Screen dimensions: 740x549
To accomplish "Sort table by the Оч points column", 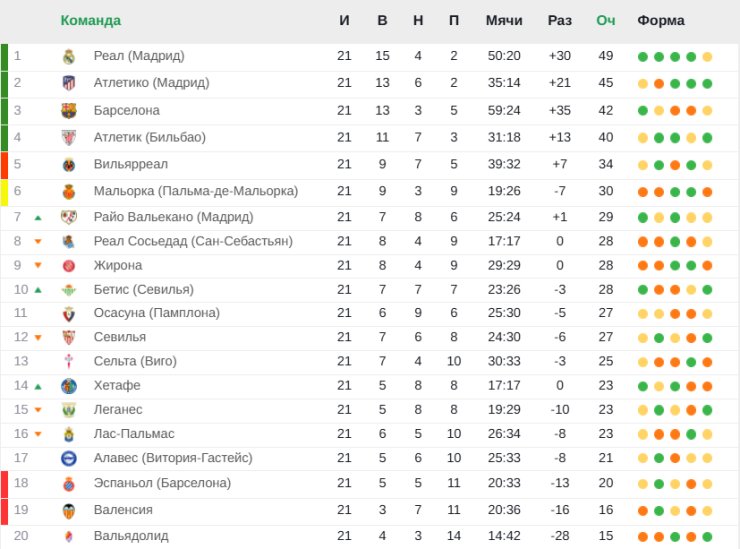I will tap(605, 20).
